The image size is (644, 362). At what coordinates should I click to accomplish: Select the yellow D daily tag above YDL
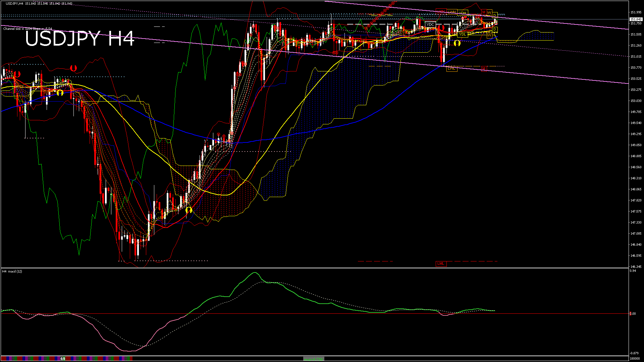[x=495, y=29]
